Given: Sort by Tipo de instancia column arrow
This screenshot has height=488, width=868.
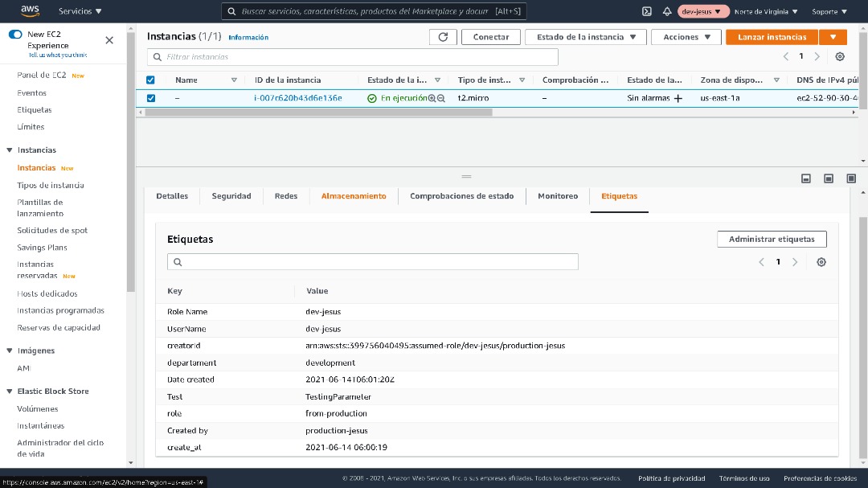Looking at the screenshot, I should 522,80.
